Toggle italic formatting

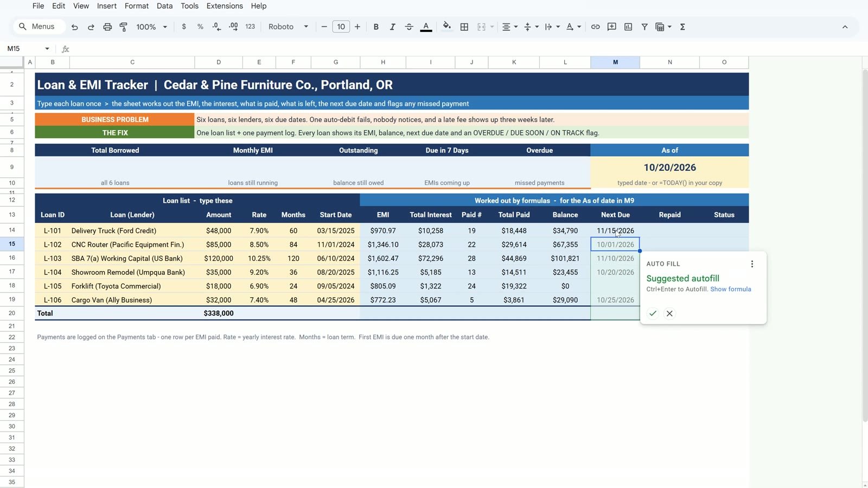point(392,27)
